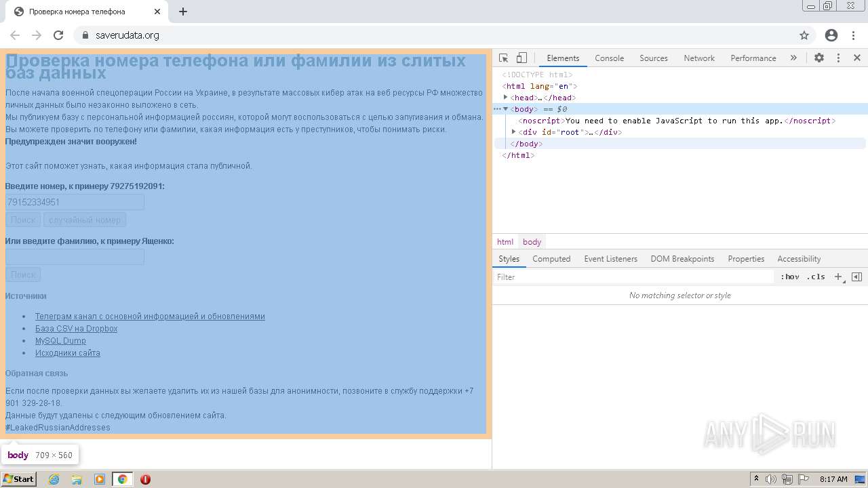
Task: Bookmark this page star icon
Action: click(x=804, y=35)
